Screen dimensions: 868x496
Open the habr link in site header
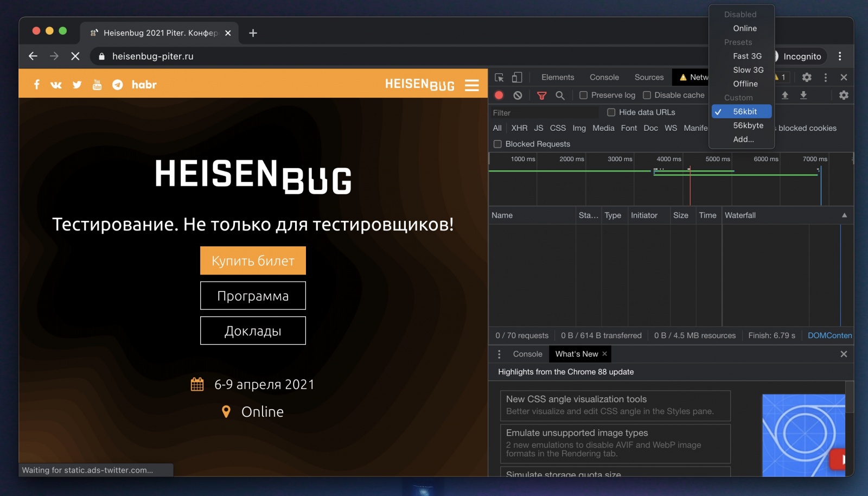coord(144,85)
